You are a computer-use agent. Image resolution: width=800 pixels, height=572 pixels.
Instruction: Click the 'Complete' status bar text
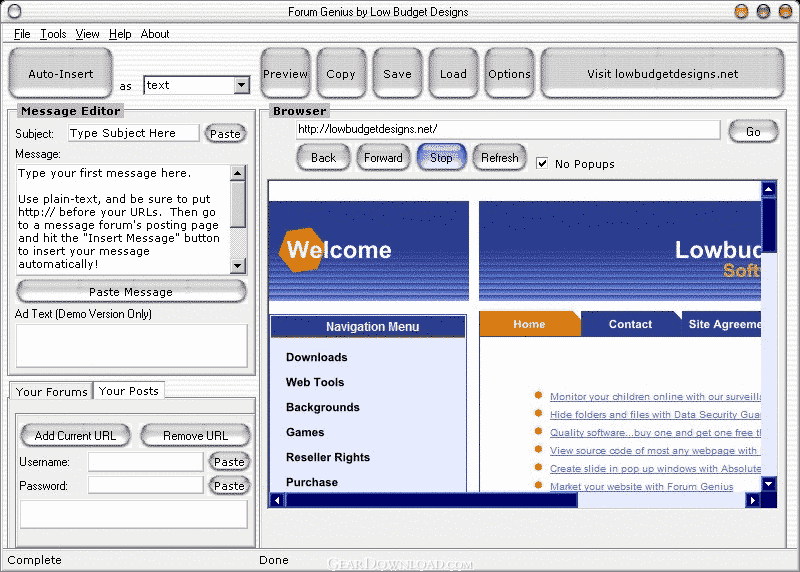pos(34,560)
